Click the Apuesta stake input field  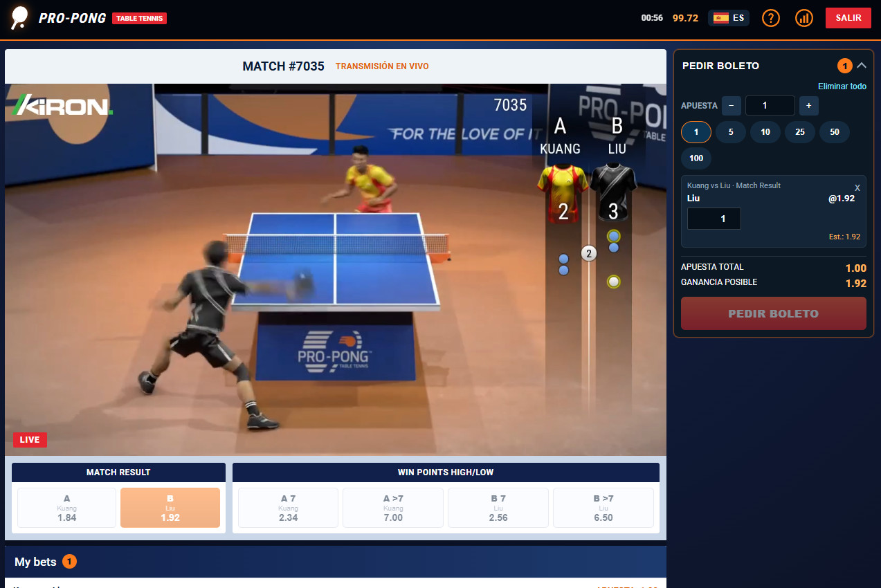tap(770, 106)
